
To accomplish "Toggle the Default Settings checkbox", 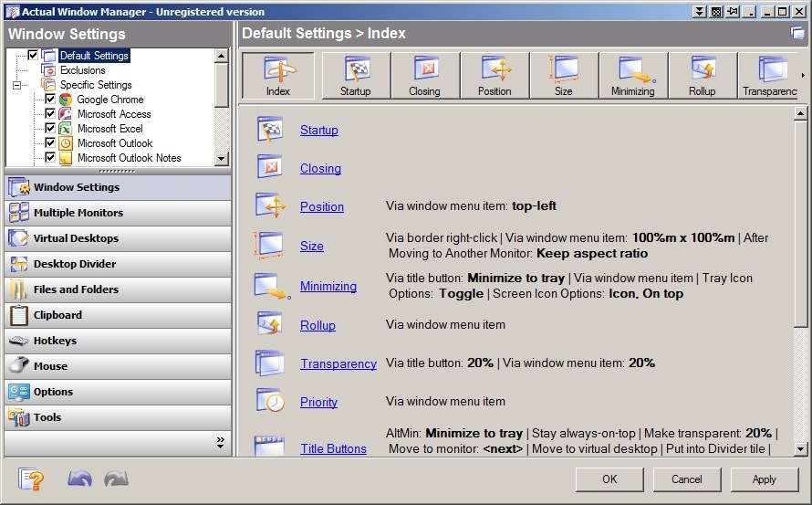I will point(33,55).
